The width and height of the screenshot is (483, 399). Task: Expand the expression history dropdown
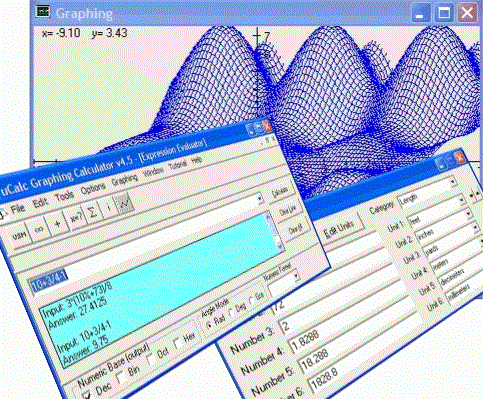click(x=260, y=199)
